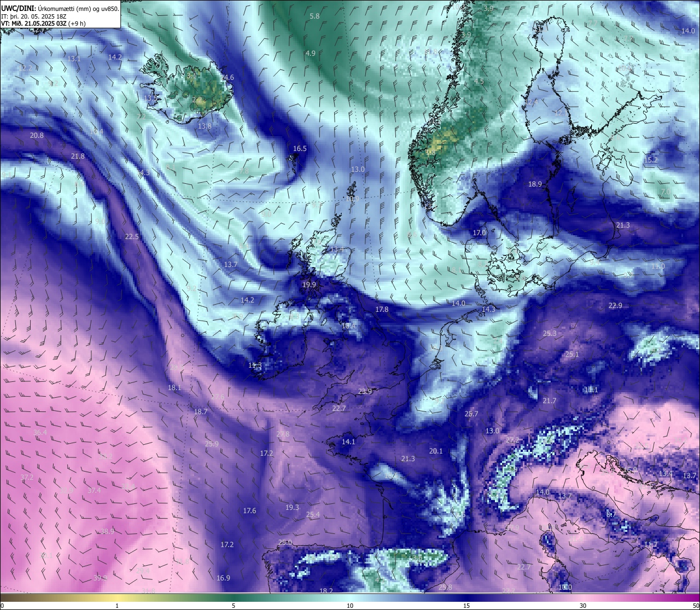
Task: Click the 5 tick label on the colorbar
Action: [x=234, y=606]
